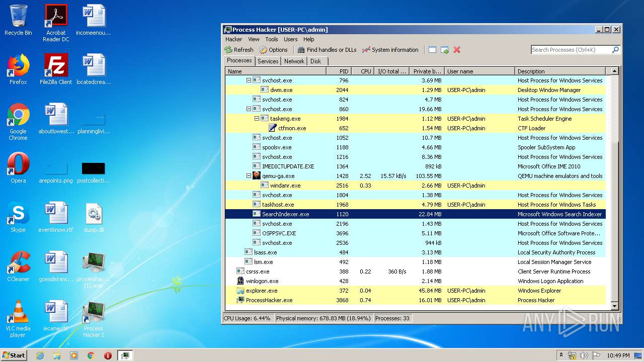Viewport: 644px width, 362px height.
Task: Click the find window icon in toolbar
Action: pos(432,50)
